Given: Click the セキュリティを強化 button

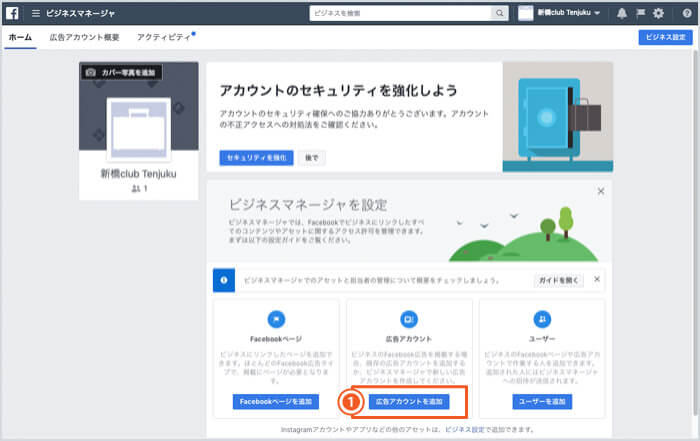Looking at the screenshot, I should pos(256,158).
